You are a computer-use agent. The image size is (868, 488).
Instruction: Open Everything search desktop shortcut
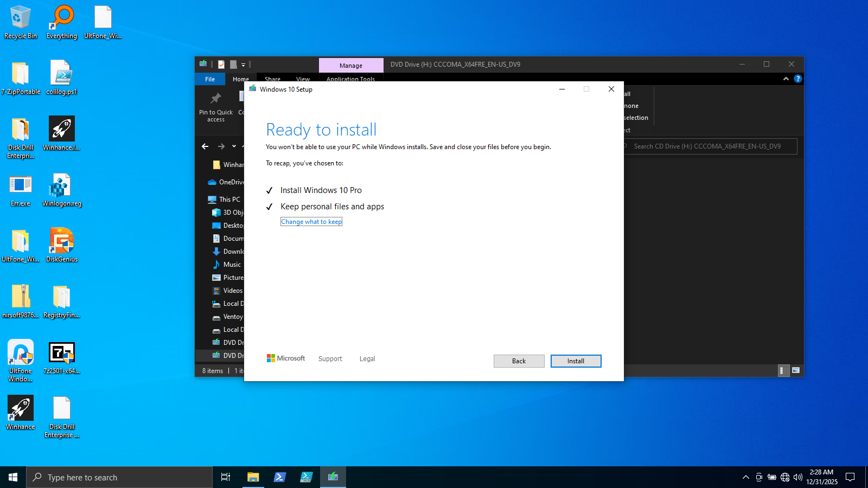pos(62,22)
